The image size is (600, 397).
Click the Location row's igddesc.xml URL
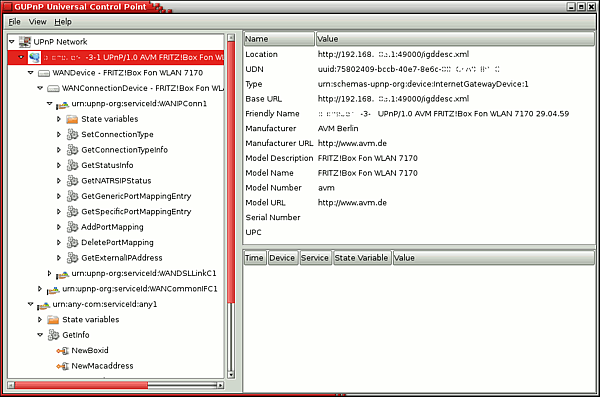393,54
